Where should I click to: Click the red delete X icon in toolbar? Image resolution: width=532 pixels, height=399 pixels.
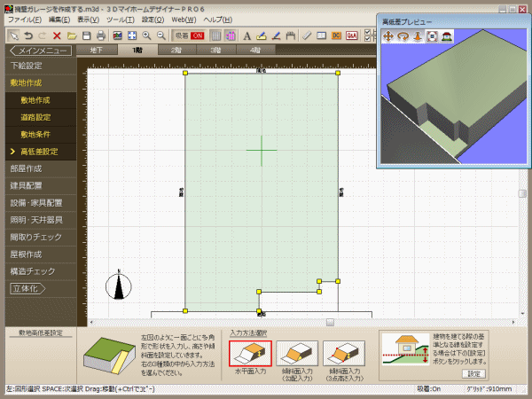click(x=57, y=35)
